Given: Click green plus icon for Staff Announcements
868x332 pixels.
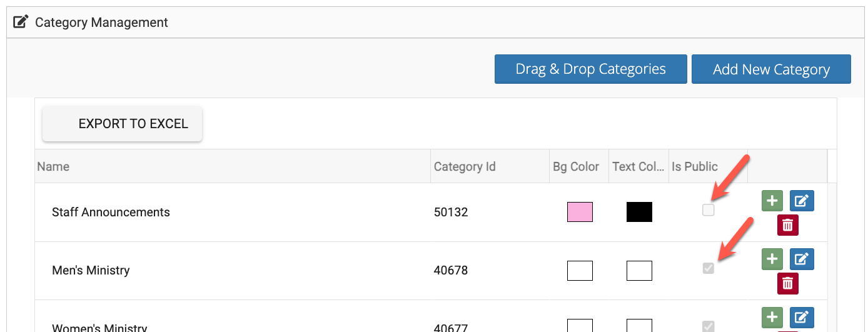Looking at the screenshot, I should [x=772, y=201].
